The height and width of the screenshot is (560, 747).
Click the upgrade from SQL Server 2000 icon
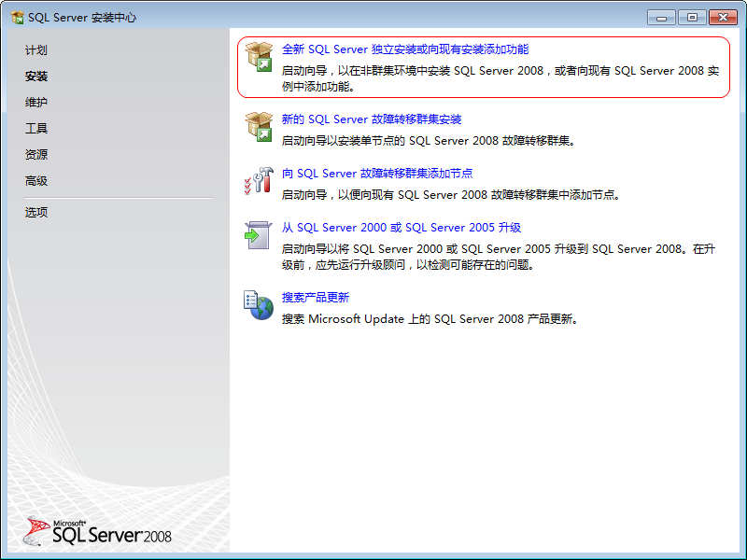tap(259, 235)
